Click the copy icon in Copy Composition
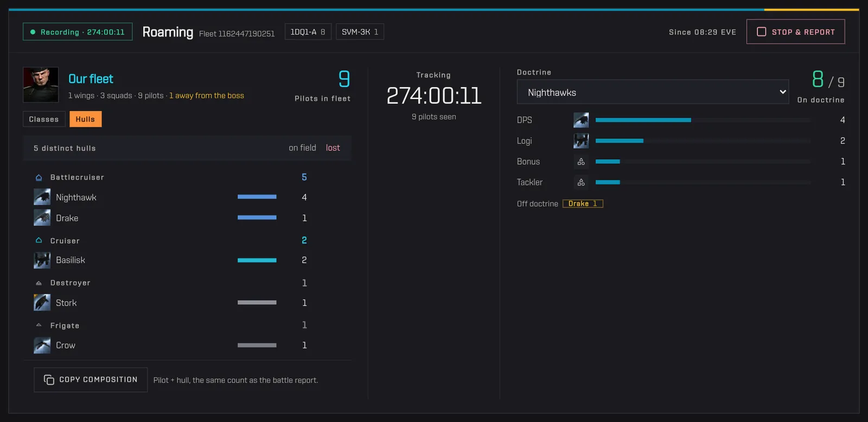 tap(49, 380)
